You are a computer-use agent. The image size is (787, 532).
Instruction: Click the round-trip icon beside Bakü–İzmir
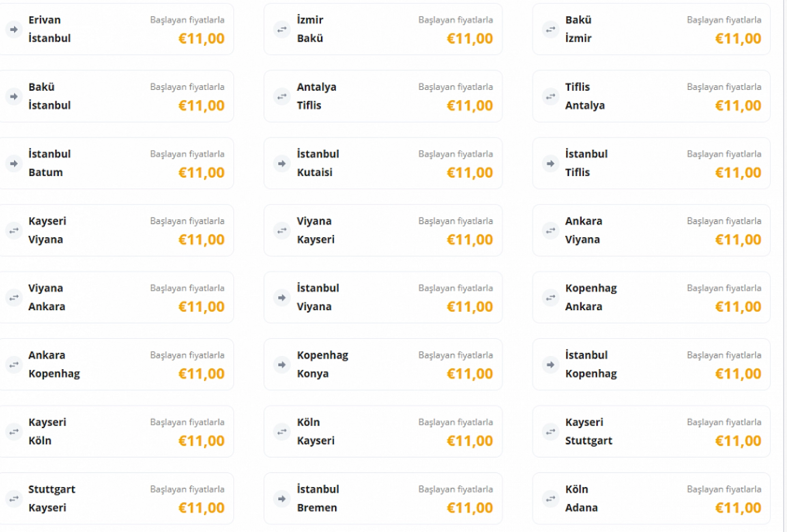tap(550, 29)
